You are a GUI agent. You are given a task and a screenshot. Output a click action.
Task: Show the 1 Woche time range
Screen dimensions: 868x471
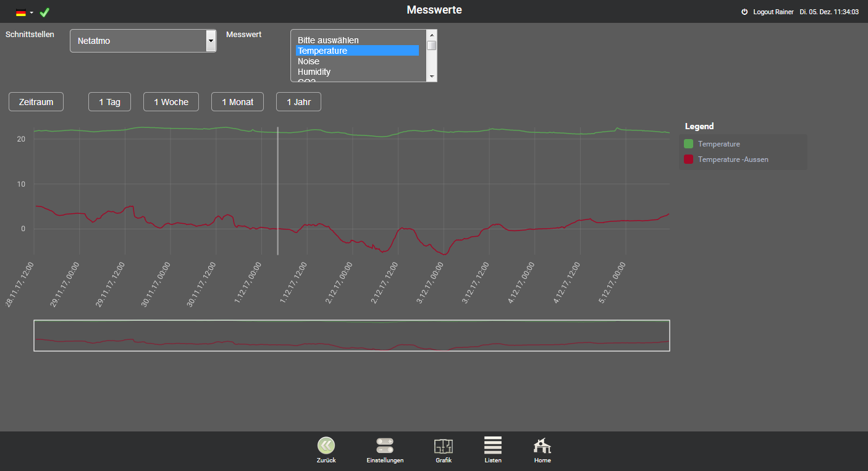pyautogui.click(x=171, y=102)
